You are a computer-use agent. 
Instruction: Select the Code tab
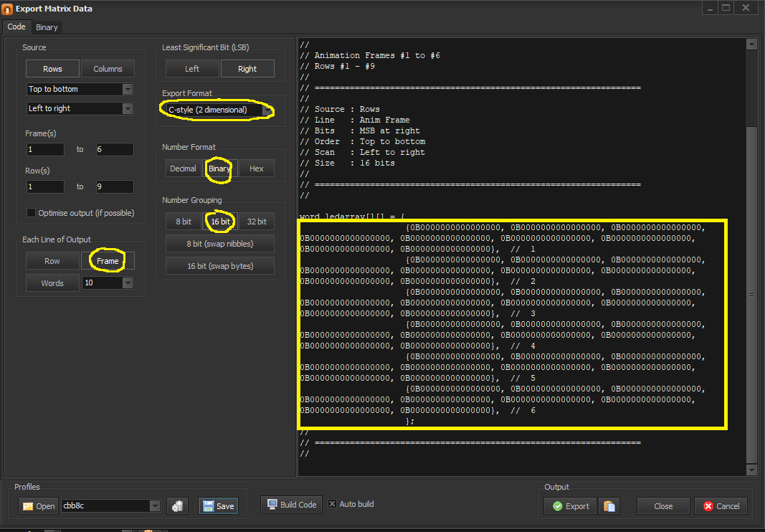16,27
